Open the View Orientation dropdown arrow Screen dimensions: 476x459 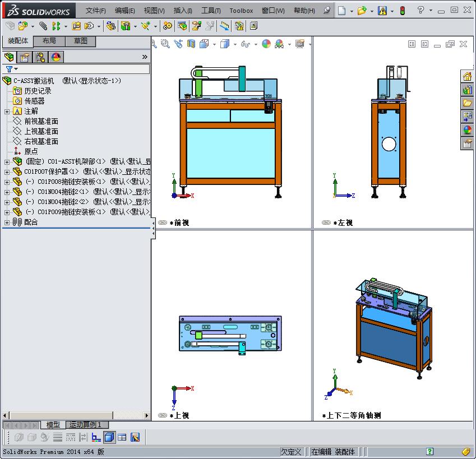click(214, 45)
